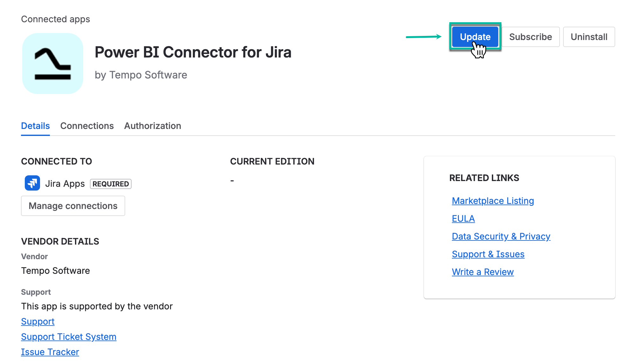The width and height of the screenshot is (640, 364).
Task: Click the Subscribe button
Action: point(530,37)
